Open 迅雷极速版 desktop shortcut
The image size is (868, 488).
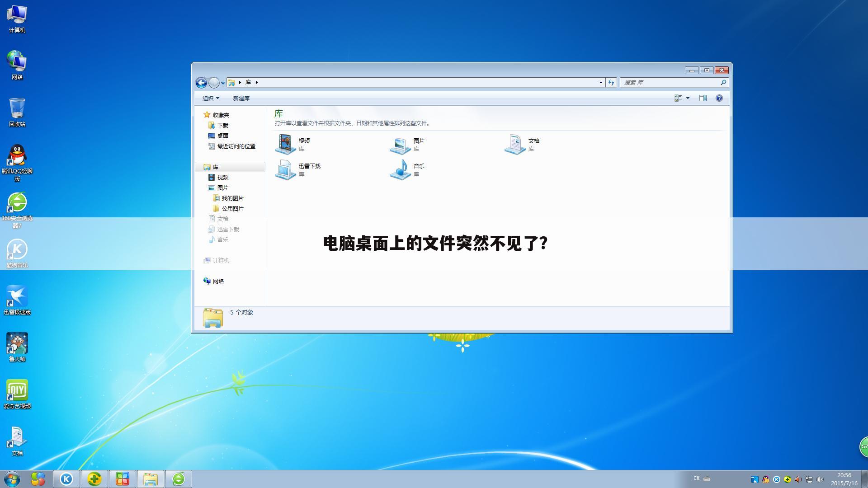point(17,300)
